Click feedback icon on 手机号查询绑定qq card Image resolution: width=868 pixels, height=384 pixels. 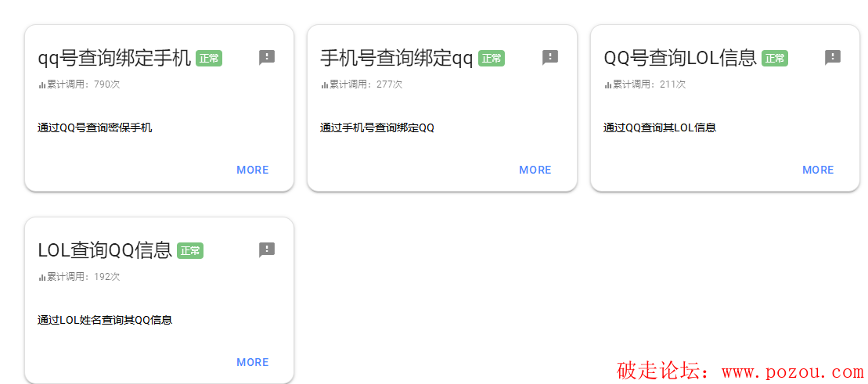(549, 58)
